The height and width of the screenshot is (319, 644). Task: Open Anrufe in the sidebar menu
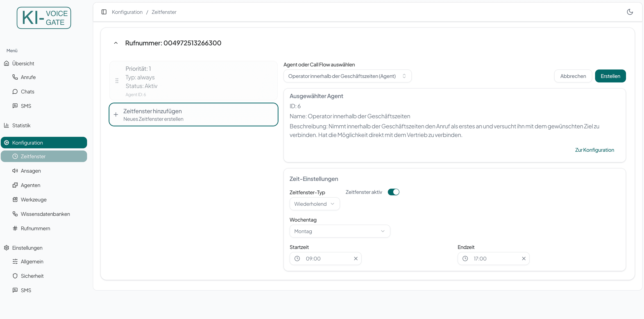click(28, 77)
